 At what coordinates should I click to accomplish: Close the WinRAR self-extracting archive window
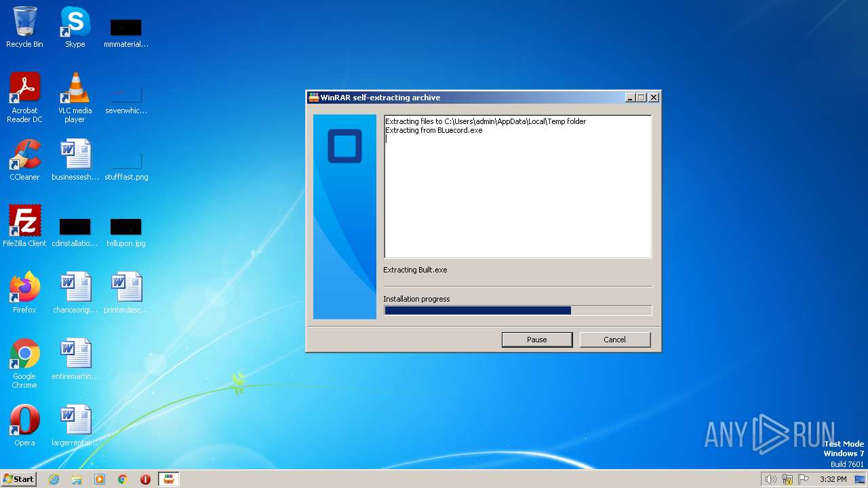[x=654, y=98]
